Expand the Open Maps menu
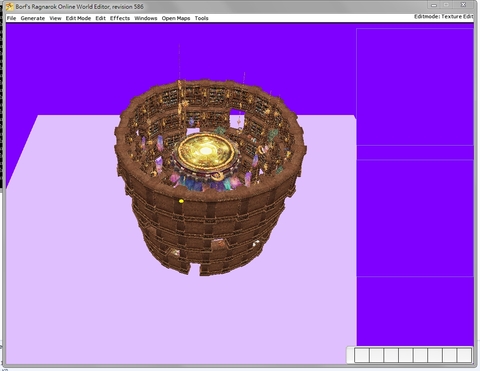Screen dimensions: 480x371 point(176,18)
